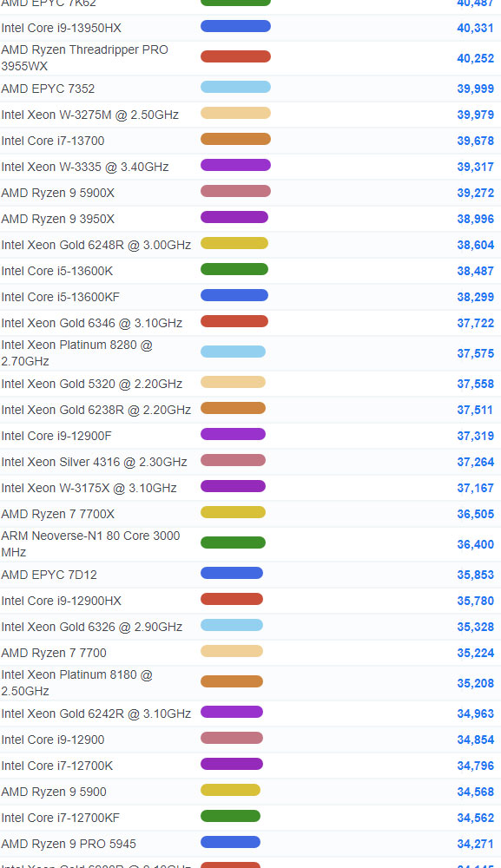Viewport: 501px width, 868px height.
Task: Open Intel Xeon Gold 6346 @ 3.10GHz
Action: (91, 323)
